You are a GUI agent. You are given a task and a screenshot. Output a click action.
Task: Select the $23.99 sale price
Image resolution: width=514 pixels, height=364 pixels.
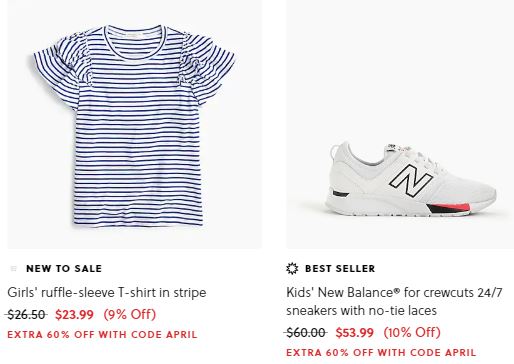74,314
